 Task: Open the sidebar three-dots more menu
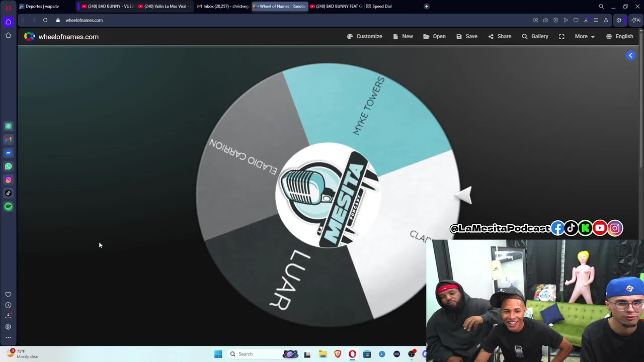point(8,338)
